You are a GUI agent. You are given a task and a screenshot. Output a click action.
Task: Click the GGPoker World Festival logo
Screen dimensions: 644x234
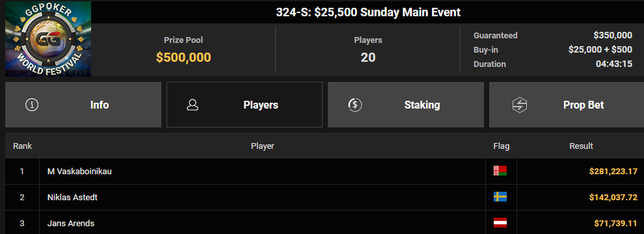(x=48, y=38)
